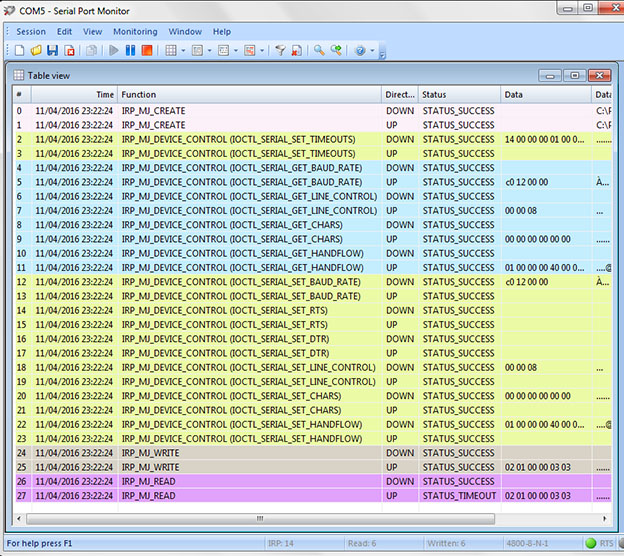Click the second view mode toolbar icon
Viewport: 624px width, 556px height.
197,51
